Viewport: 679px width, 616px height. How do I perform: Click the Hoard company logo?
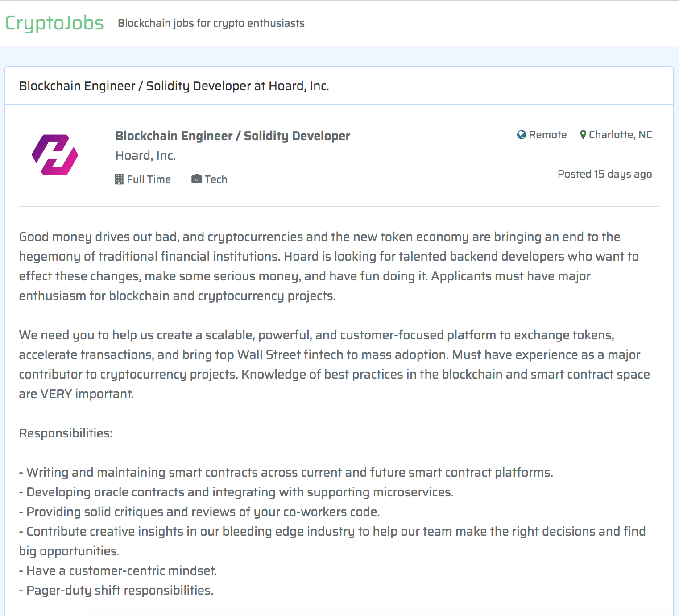tap(55, 155)
